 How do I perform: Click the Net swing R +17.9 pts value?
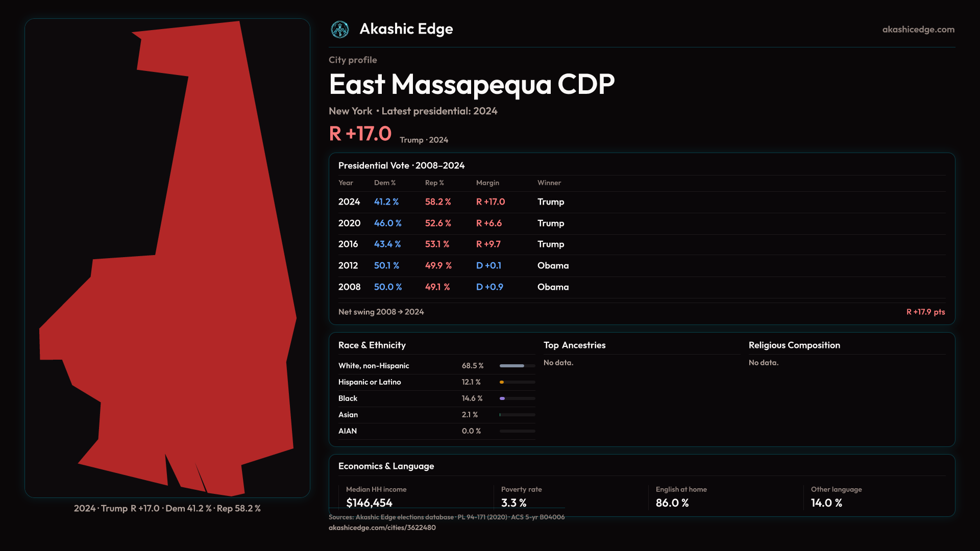[x=925, y=312]
